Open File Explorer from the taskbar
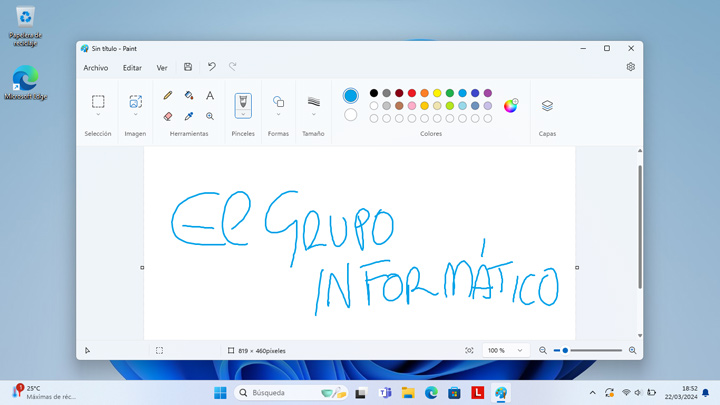This screenshot has width=720, height=405. pos(408,393)
